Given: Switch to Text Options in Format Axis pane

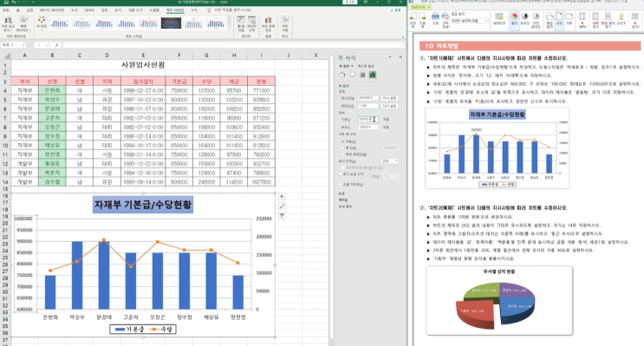Looking at the screenshot, I should [366, 66].
